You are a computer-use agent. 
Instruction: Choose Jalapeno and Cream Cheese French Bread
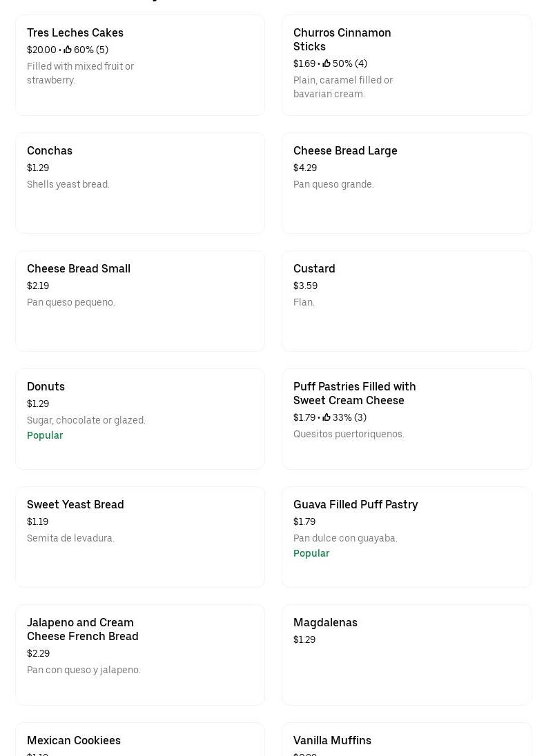click(x=82, y=629)
